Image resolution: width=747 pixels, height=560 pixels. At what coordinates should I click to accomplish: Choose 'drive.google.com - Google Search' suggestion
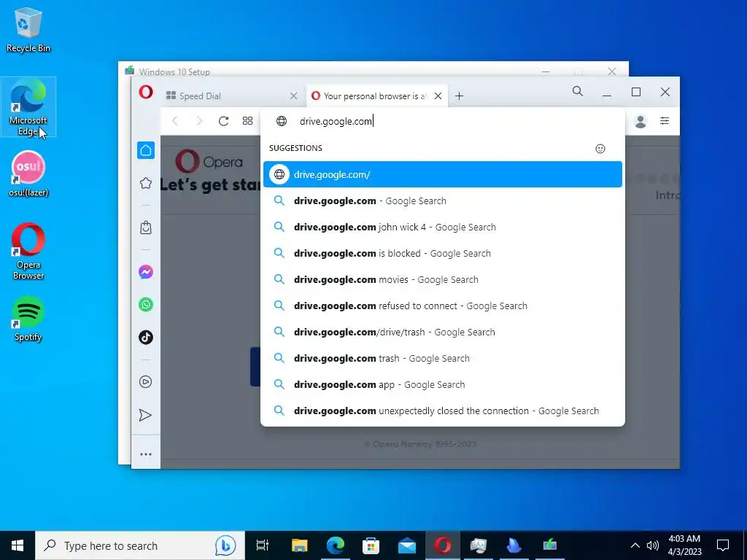pyautogui.click(x=443, y=201)
